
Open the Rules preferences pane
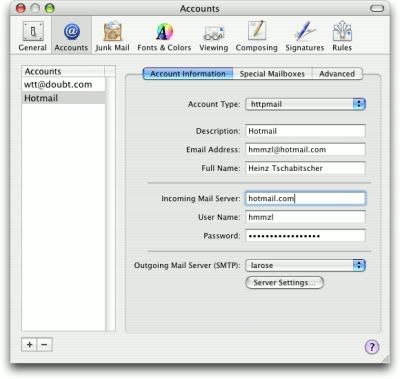(342, 36)
